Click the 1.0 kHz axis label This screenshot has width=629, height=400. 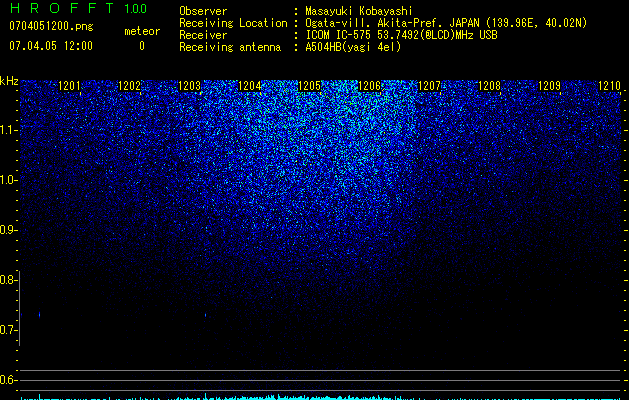(x=8, y=180)
